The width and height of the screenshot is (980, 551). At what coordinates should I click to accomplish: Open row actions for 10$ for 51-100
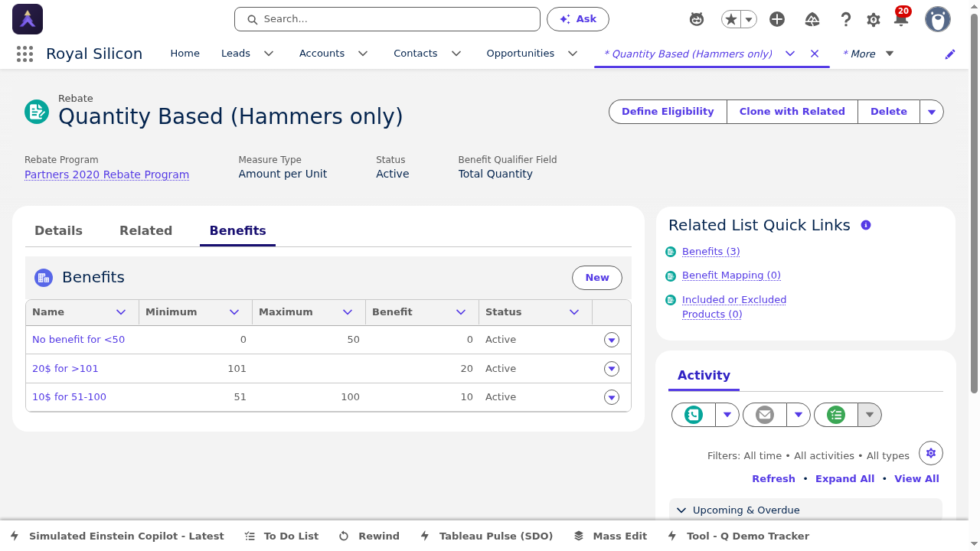(612, 397)
